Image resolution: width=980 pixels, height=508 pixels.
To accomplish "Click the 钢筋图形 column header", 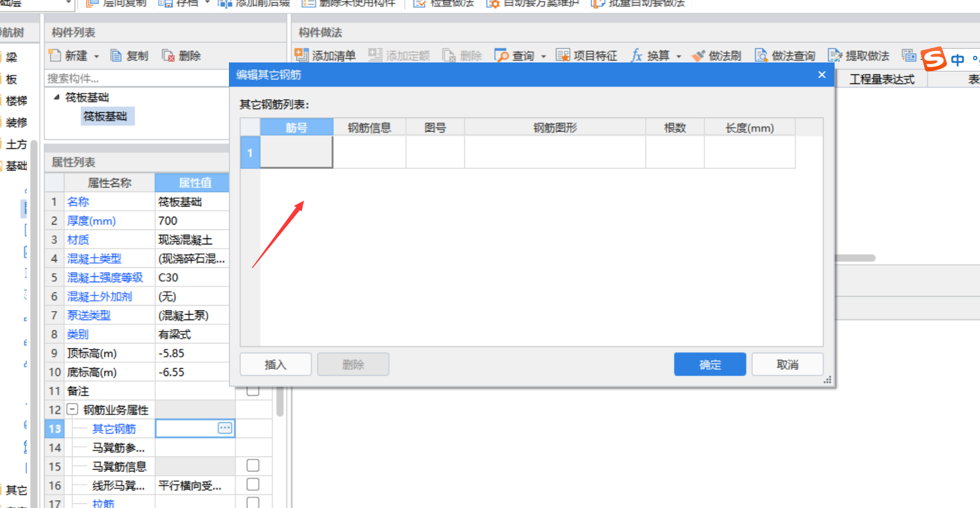I will (555, 127).
